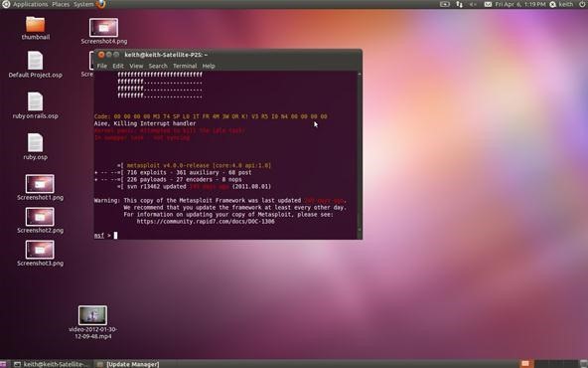Open terminal Search menu

point(158,66)
